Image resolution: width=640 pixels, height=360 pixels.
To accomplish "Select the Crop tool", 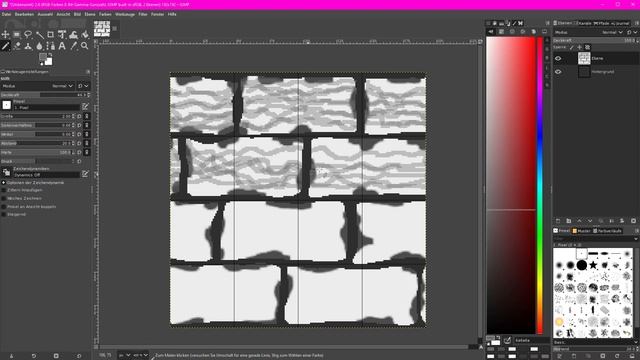I will coord(51,34).
